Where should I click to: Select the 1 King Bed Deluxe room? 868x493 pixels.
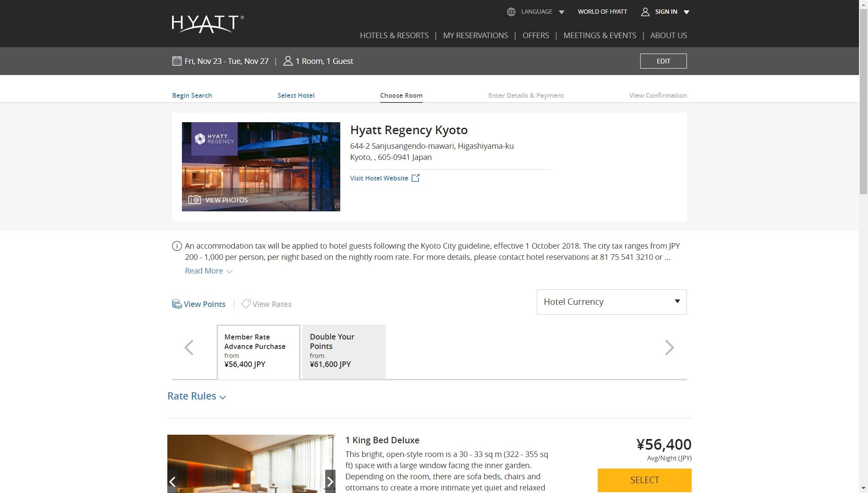(x=644, y=480)
